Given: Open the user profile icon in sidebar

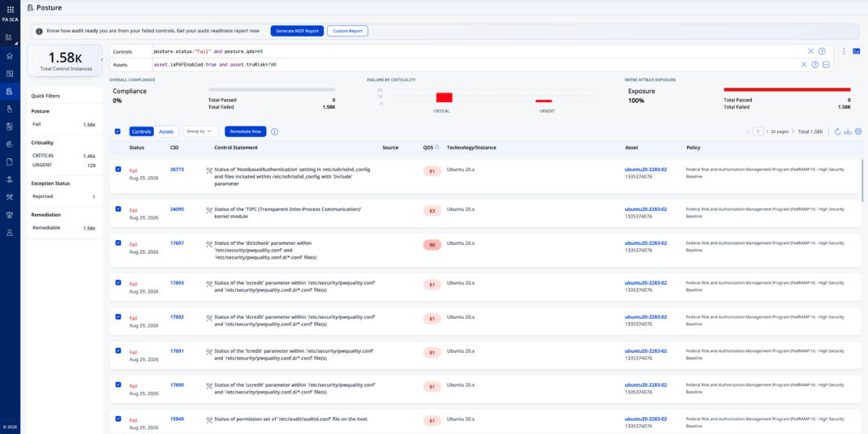Looking at the screenshot, I should click(x=10, y=233).
